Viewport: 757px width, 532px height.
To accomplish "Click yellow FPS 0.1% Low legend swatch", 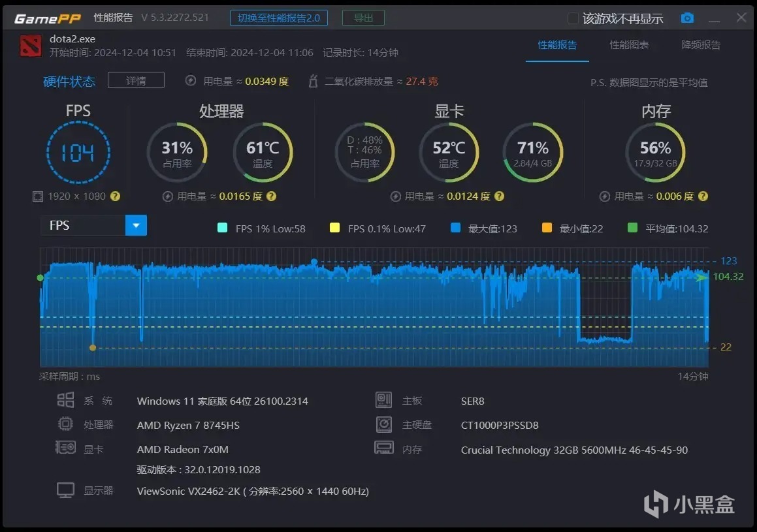I will [x=334, y=228].
